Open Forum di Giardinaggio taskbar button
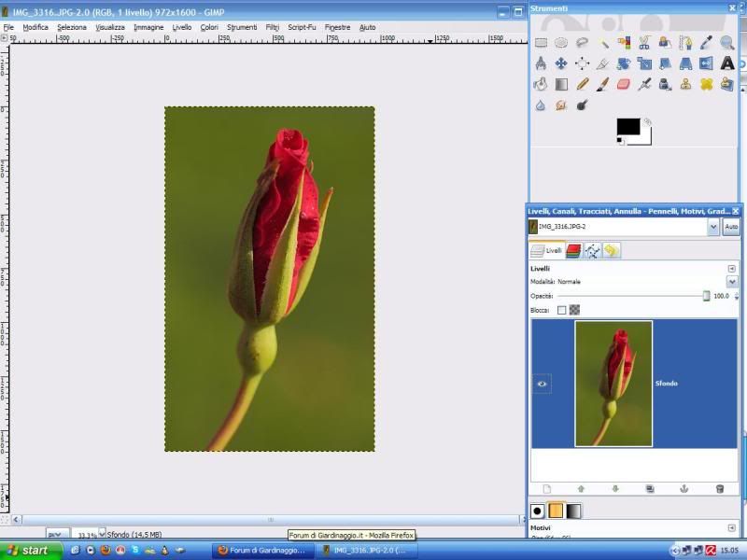Screen dimensions: 747x560 263,551
